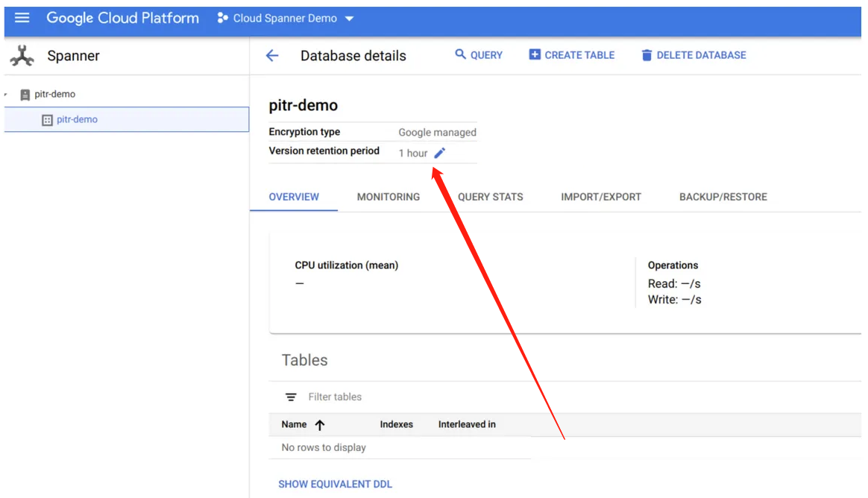This screenshot has height=498, width=868.
Task: Click the Tables section heading
Action: tap(304, 360)
